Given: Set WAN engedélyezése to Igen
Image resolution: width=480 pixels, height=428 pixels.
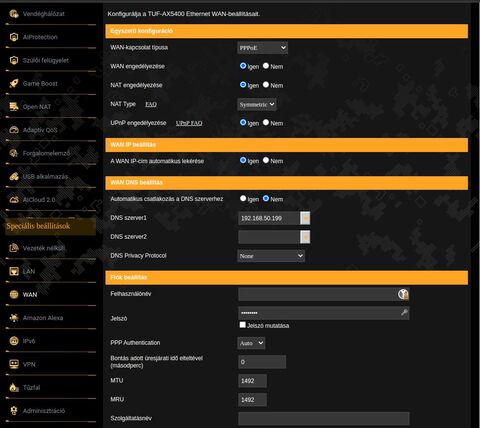Looking at the screenshot, I should click(x=243, y=66).
